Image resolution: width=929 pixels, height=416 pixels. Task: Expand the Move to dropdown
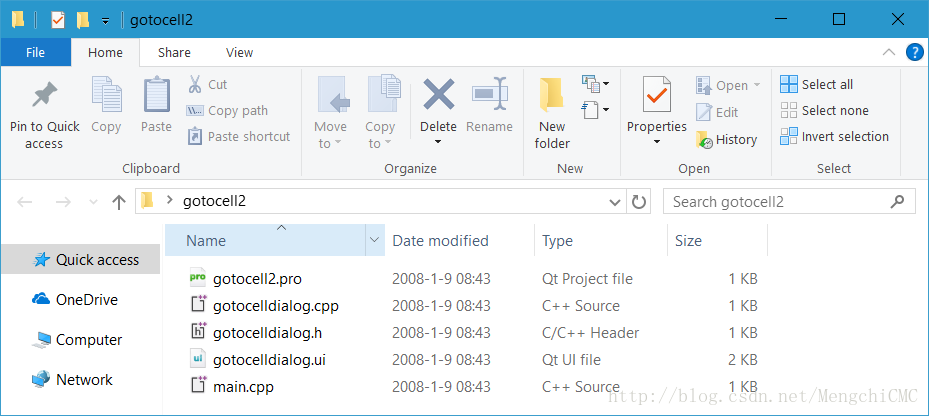330,143
